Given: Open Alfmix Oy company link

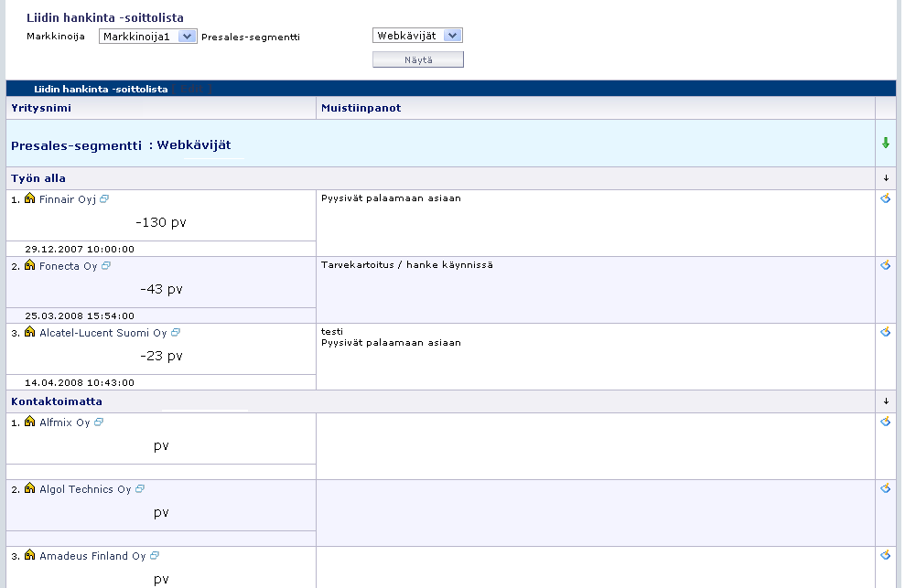Looking at the screenshot, I should [65, 422].
